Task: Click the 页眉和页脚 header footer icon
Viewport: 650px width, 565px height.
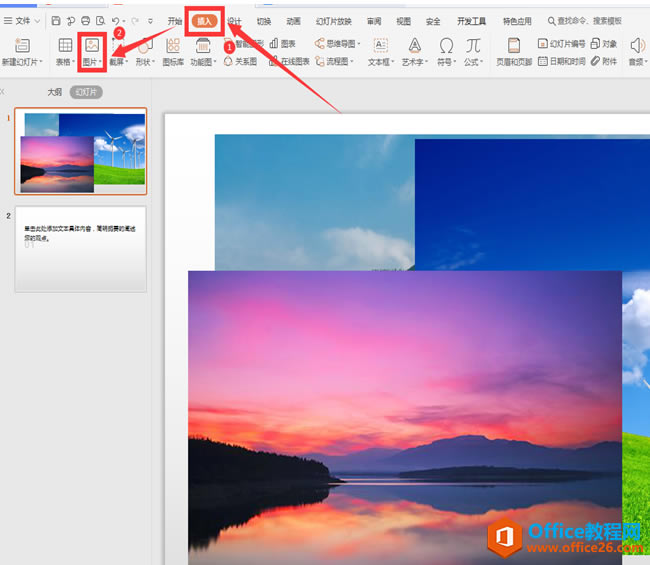Action: pyautogui.click(x=514, y=45)
